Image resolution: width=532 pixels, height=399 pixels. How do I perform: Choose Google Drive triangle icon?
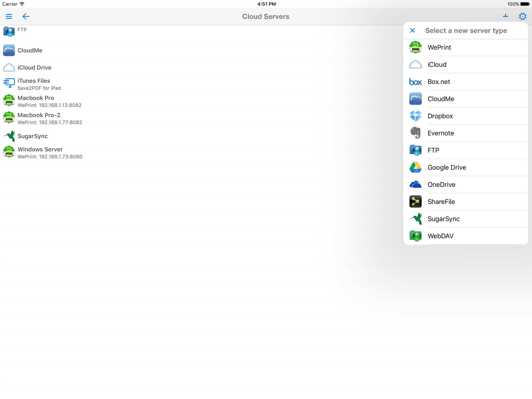pyautogui.click(x=415, y=168)
